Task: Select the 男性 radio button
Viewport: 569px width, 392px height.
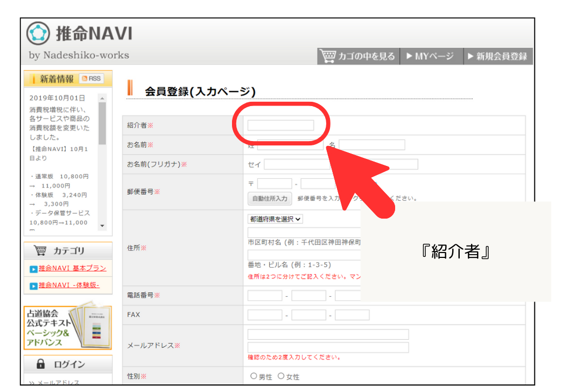Action: pos(254,376)
